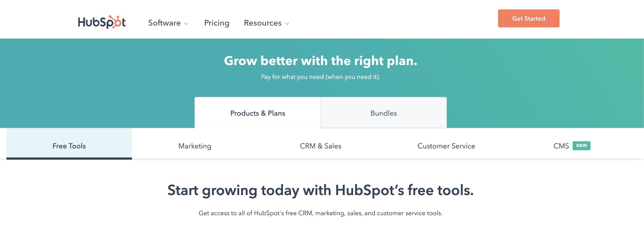Screen dimensions: 644x226
Task: Expand the chevron next to Resources
Action: [287, 24]
